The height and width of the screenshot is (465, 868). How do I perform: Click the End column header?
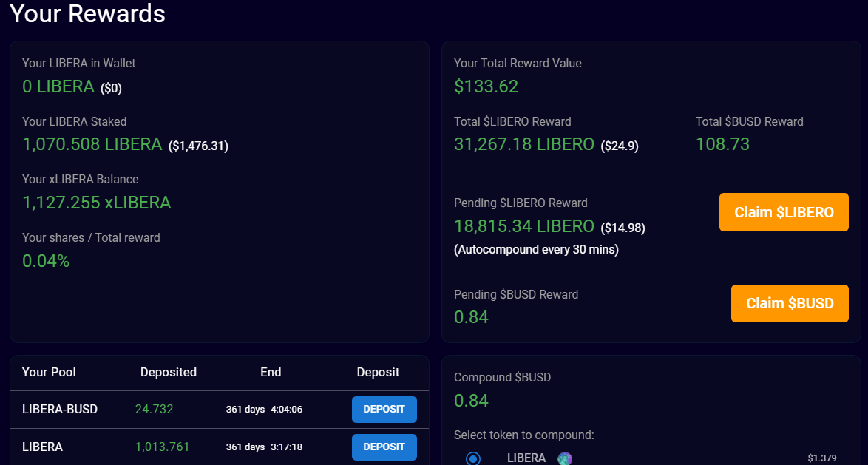click(271, 372)
